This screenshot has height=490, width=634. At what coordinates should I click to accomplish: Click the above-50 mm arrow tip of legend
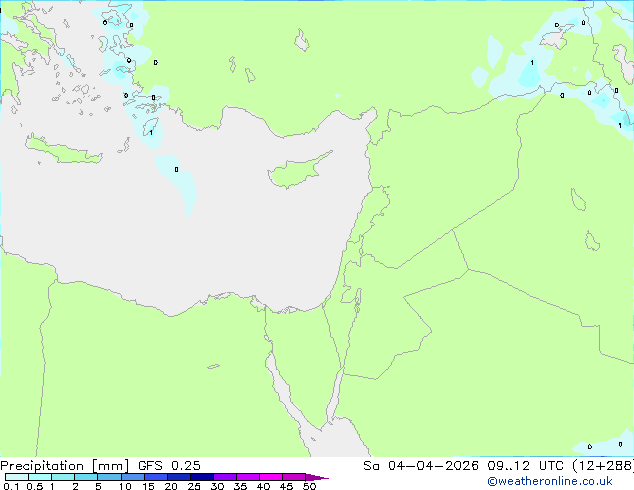click(x=317, y=477)
